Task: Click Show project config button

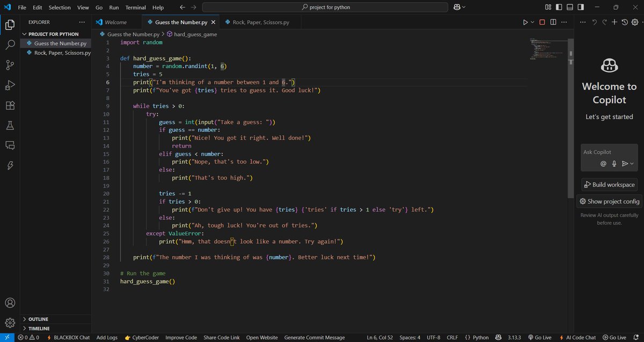Action: pos(609,202)
